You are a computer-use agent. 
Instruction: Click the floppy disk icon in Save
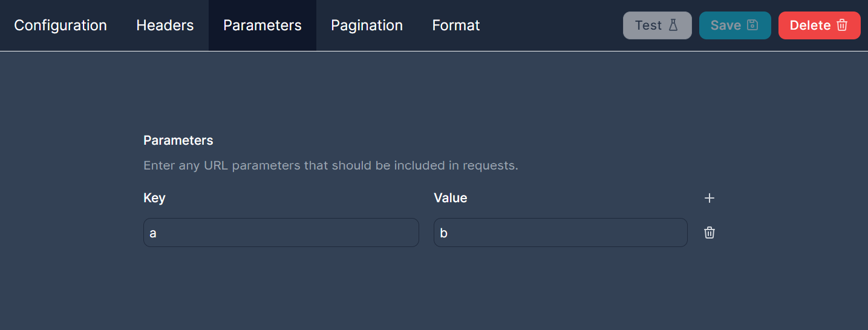(x=752, y=25)
